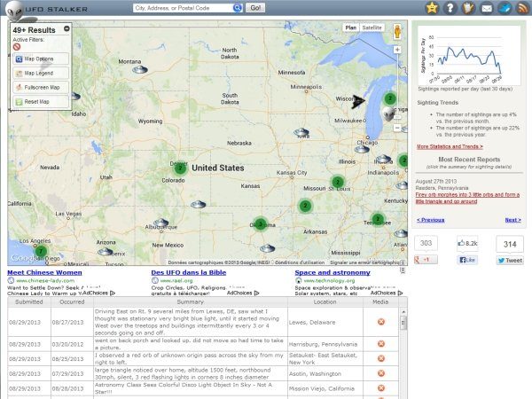Go to Next recent report
The height and width of the screenshot is (399, 532).
tap(512, 220)
